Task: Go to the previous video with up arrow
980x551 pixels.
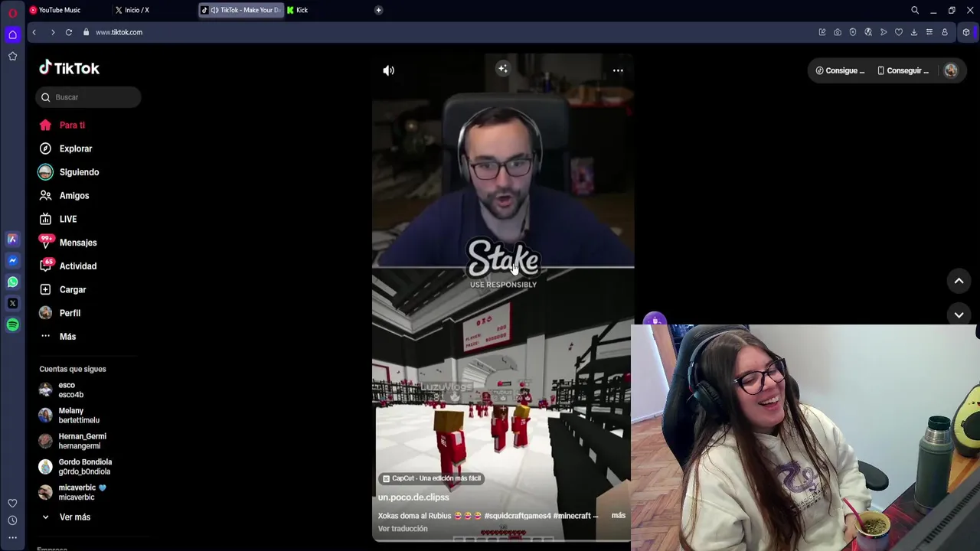Action: tap(959, 281)
